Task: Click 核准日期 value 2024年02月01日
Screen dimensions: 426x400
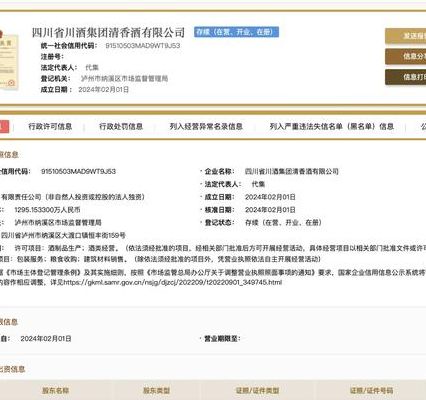Action: click(x=270, y=210)
